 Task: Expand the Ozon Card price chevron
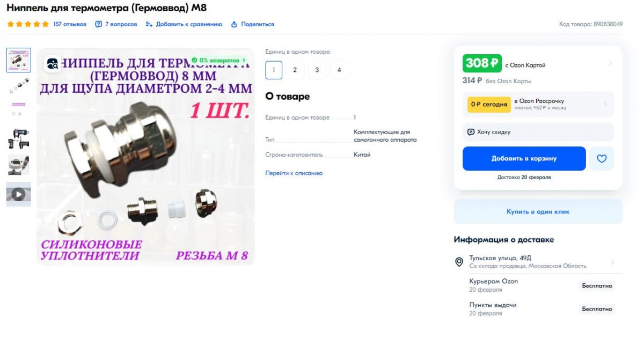(x=610, y=64)
